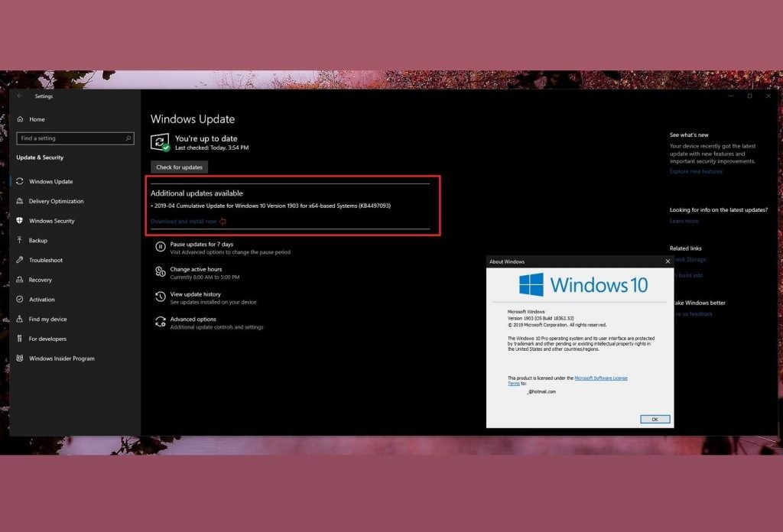783x532 pixels.
Task: Click the Backup sidebar icon
Action: [x=20, y=241]
